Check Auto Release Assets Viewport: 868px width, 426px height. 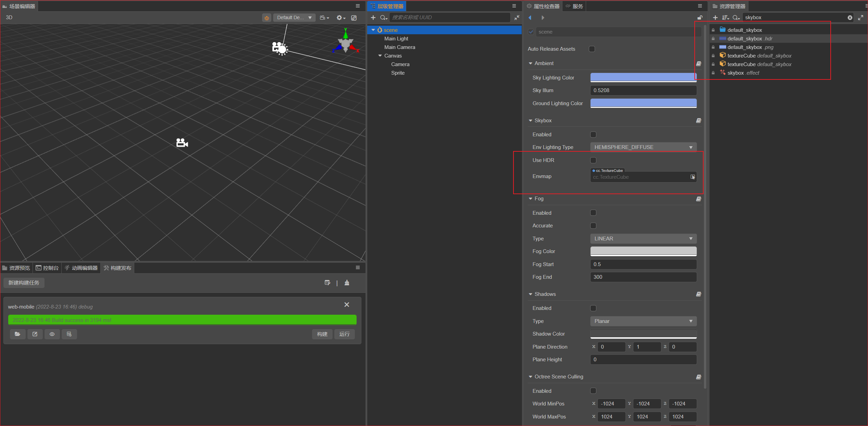tap(592, 49)
